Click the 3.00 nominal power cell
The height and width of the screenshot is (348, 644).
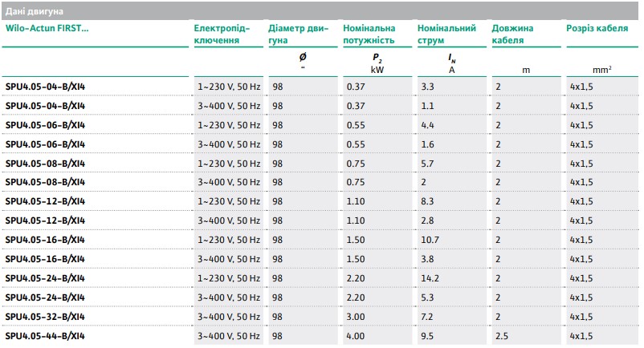point(355,317)
